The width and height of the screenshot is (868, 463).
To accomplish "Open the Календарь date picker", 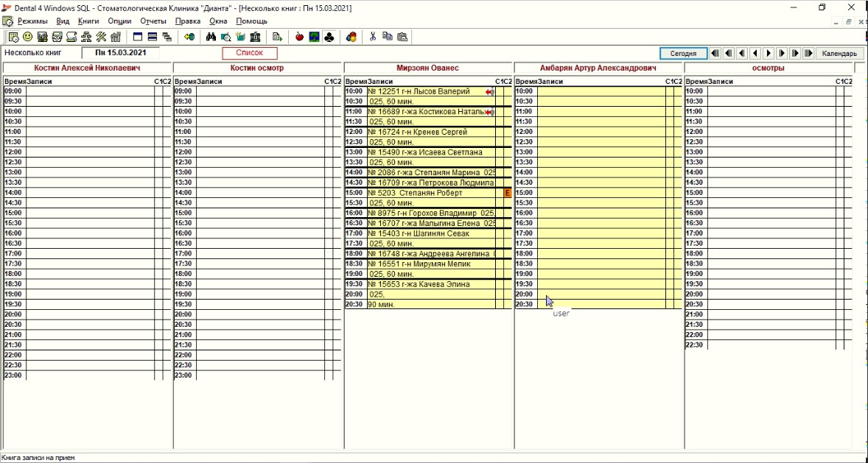I will pos(839,54).
